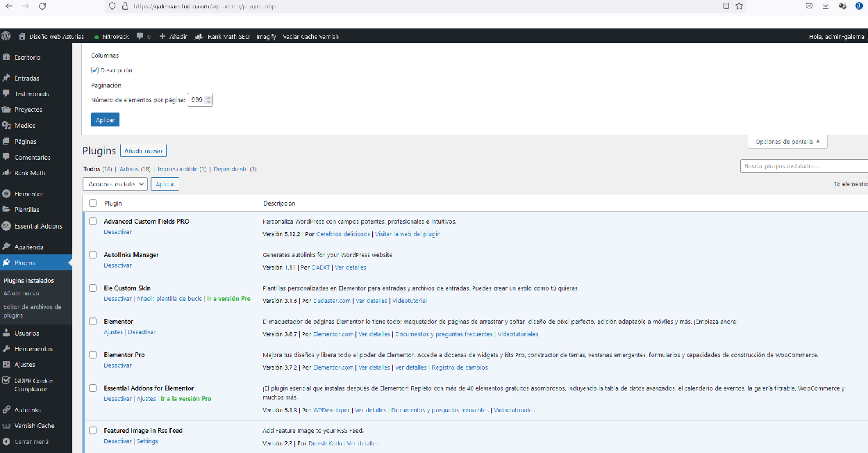Screen dimensions: 868x453
Task: Click the shield icon in the address bar
Action: point(112,6)
